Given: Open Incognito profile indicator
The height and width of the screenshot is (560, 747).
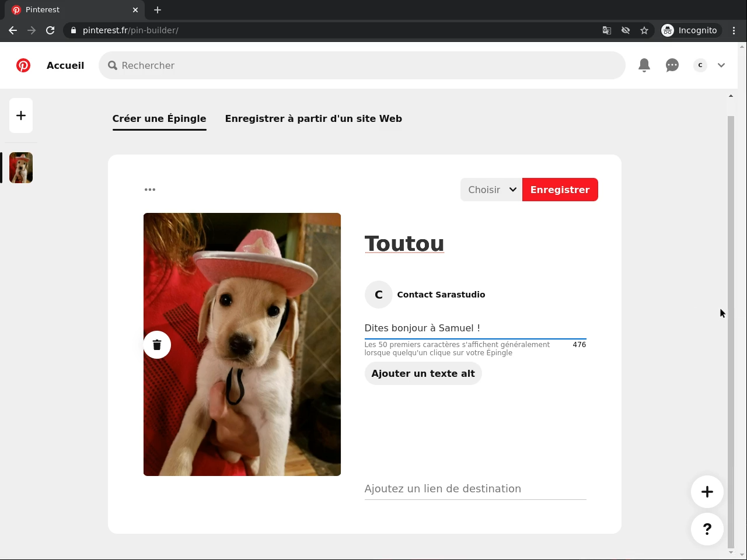Looking at the screenshot, I should pyautogui.click(x=690, y=30).
